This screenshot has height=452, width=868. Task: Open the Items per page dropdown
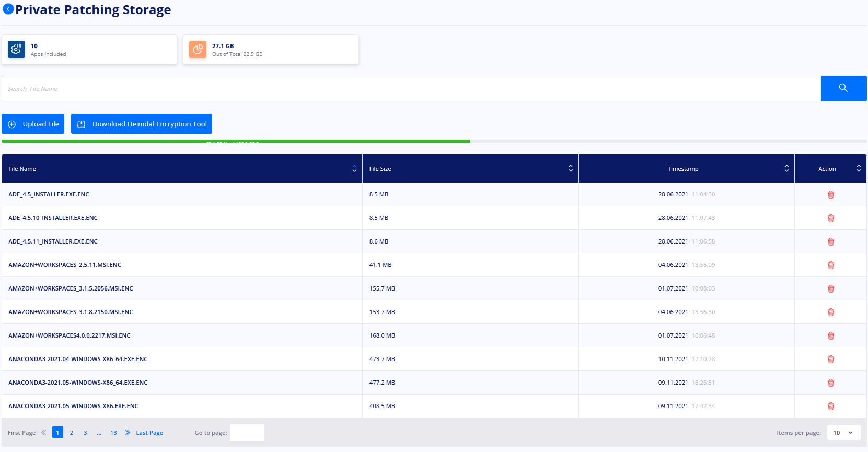843,432
